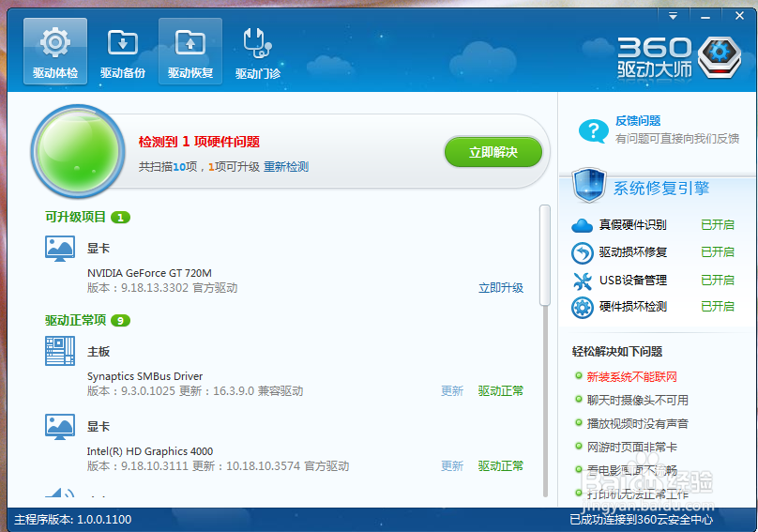
Task: Switch to the 驱动备份 tab
Action: coord(123,52)
